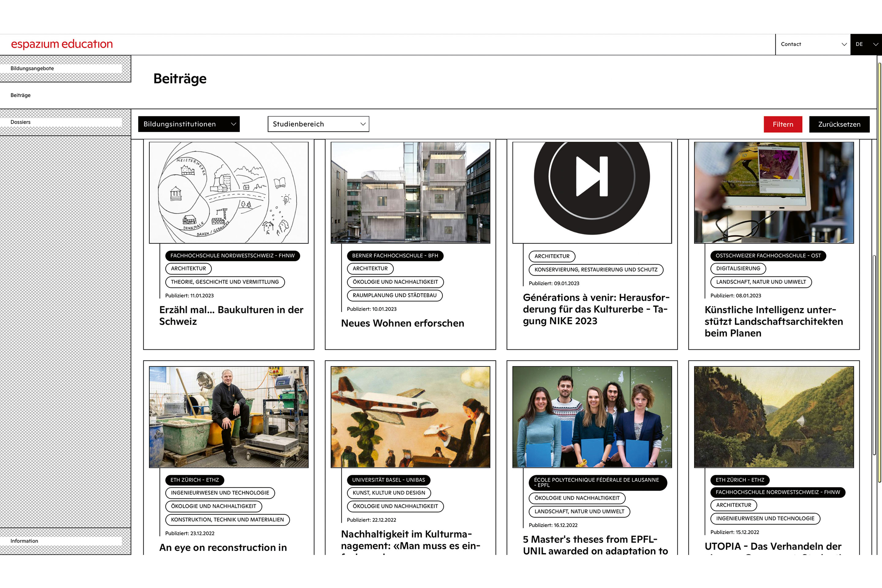Select the Fachhochschule Nordwestschweiz - FHNW tag on Baukulturen card
Screen dimensions: 882x588
click(232, 256)
